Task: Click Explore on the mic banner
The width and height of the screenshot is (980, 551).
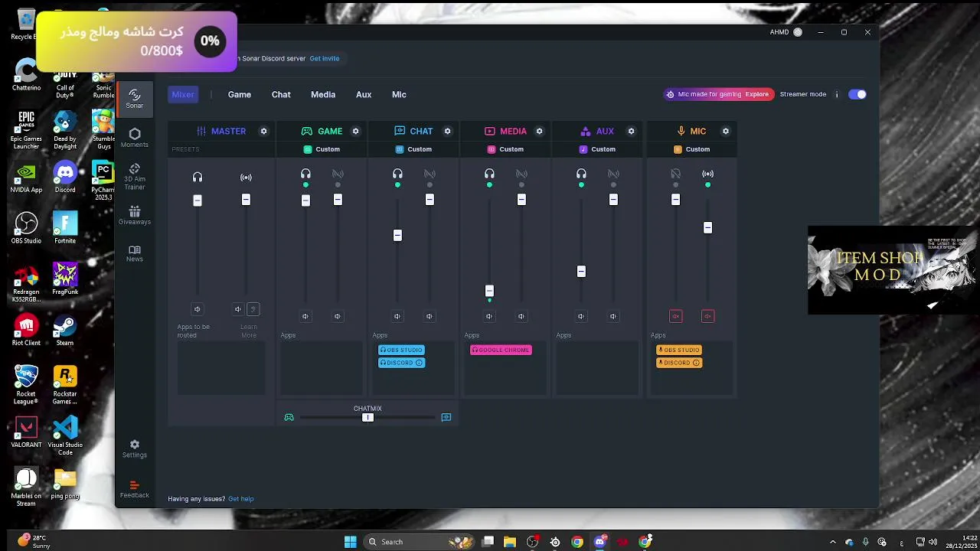Action: pos(757,94)
